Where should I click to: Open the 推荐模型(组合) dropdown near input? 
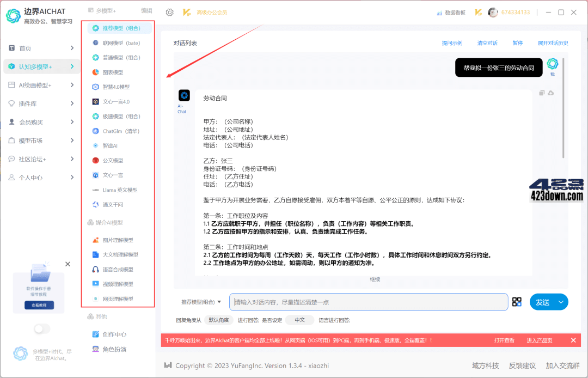tap(201, 302)
